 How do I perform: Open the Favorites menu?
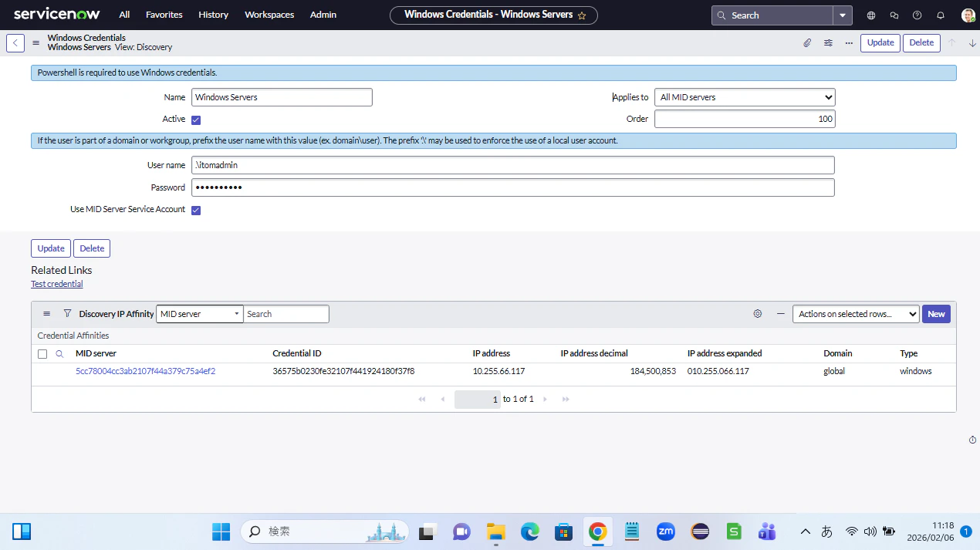pyautogui.click(x=164, y=15)
